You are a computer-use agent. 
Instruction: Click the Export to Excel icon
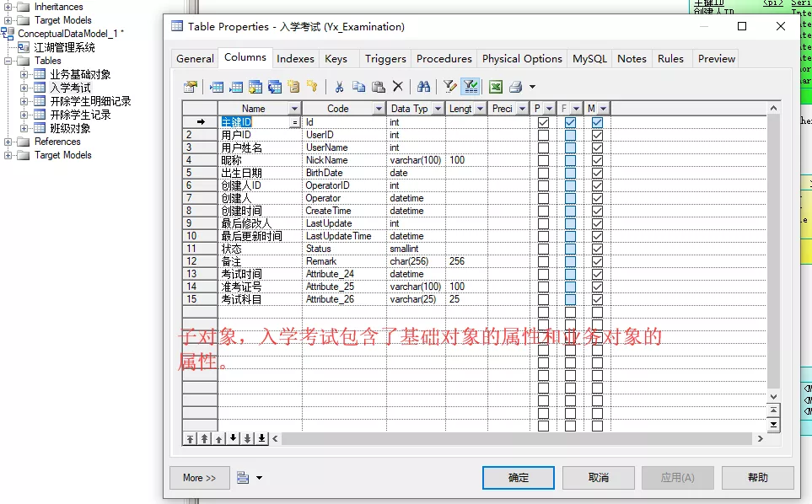tap(496, 87)
